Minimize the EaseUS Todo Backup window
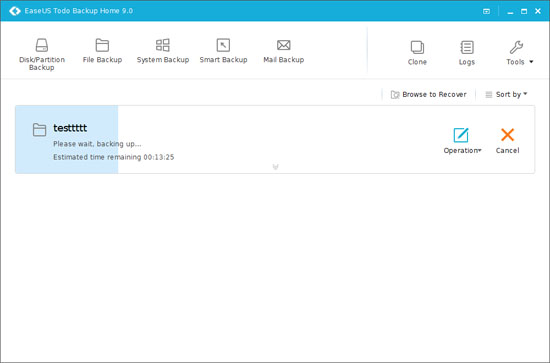This screenshot has height=363, width=550. pyautogui.click(x=510, y=12)
